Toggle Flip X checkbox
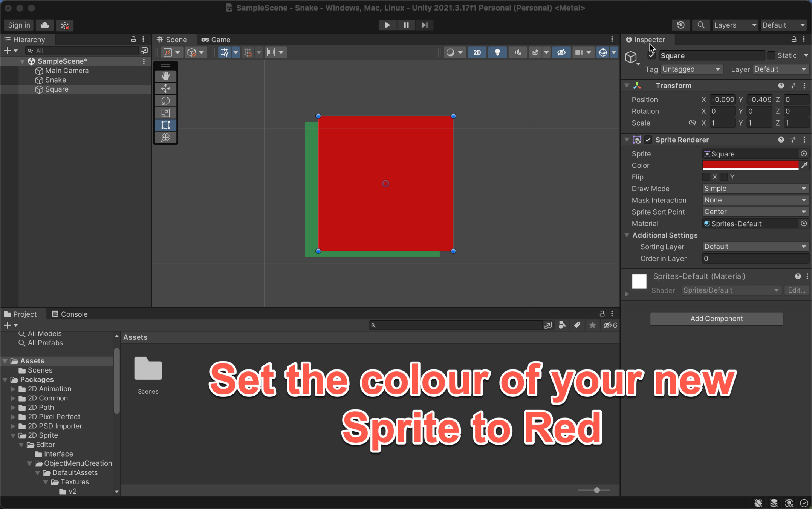Image resolution: width=812 pixels, height=509 pixels. coord(706,177)
